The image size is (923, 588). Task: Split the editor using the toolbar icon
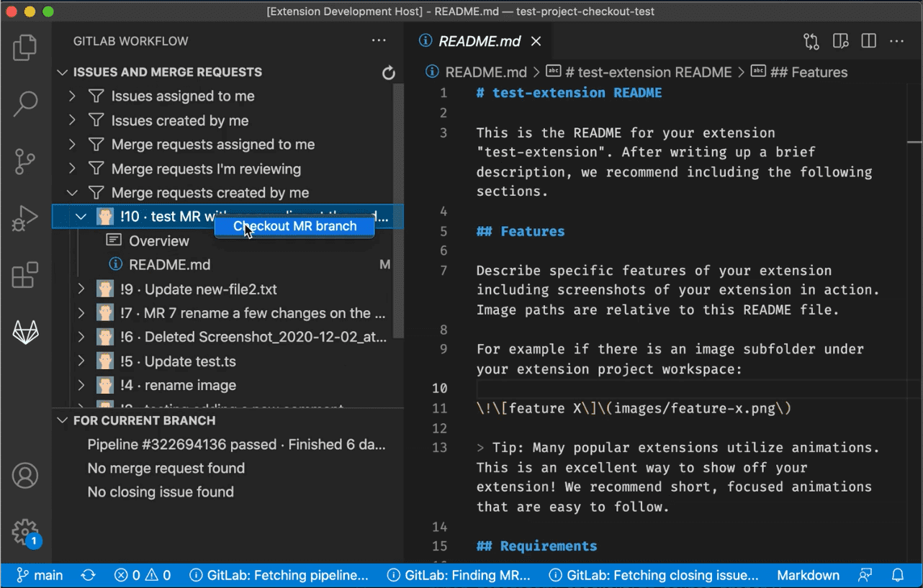[x=868, y=41]
